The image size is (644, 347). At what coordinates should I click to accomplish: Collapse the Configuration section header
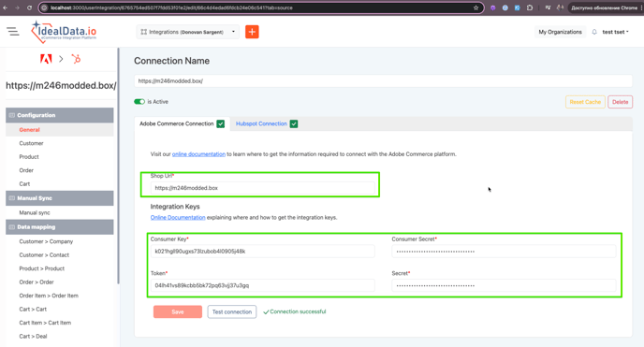[60, 115]
